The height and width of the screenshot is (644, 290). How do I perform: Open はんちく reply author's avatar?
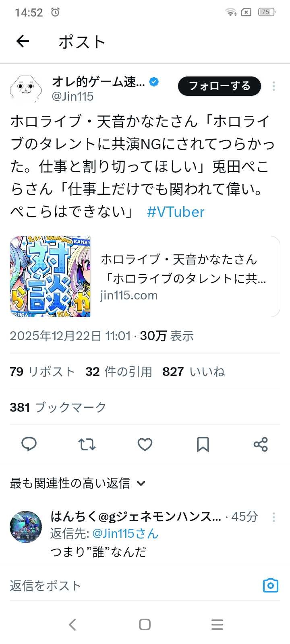pyautogui.click(x=26, y=527)
